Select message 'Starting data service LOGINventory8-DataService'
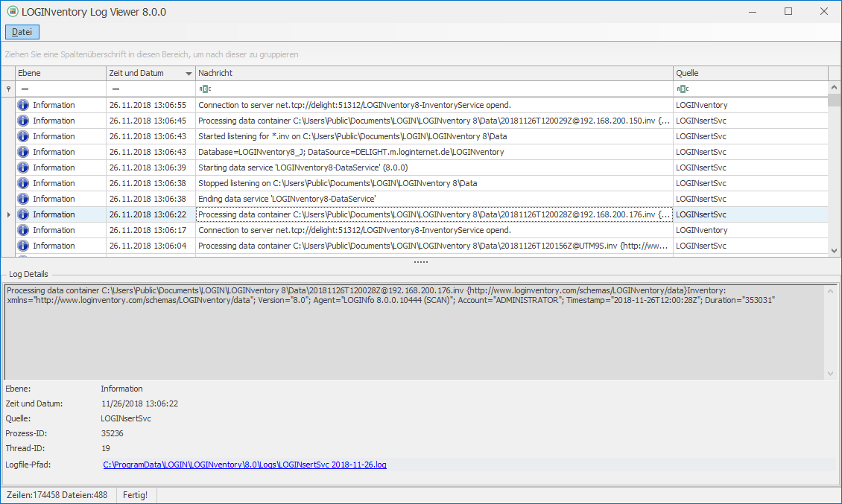Viewport: 842px width, 504px height. tap(434, 168)
